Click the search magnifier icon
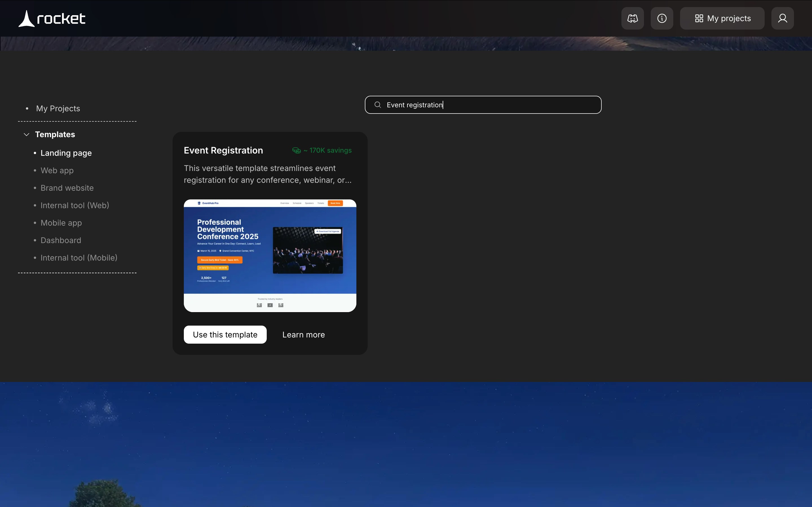The image size is (812, 507). (378, 105)
